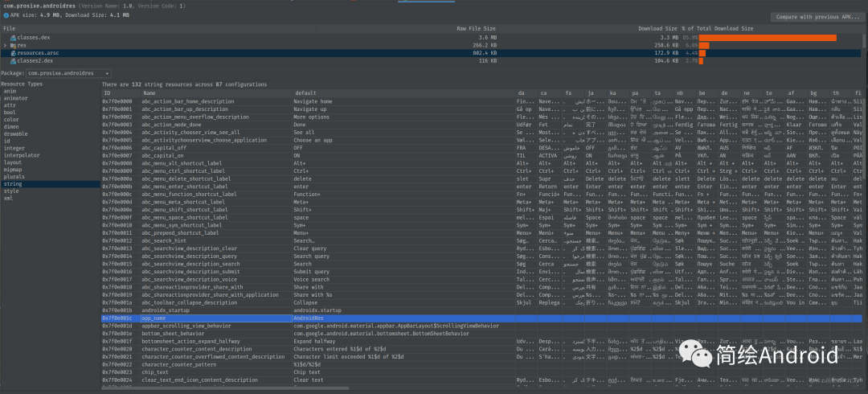Click the Name column header
Viewport: 868px width, 394px height.
[x=149, y=93]
